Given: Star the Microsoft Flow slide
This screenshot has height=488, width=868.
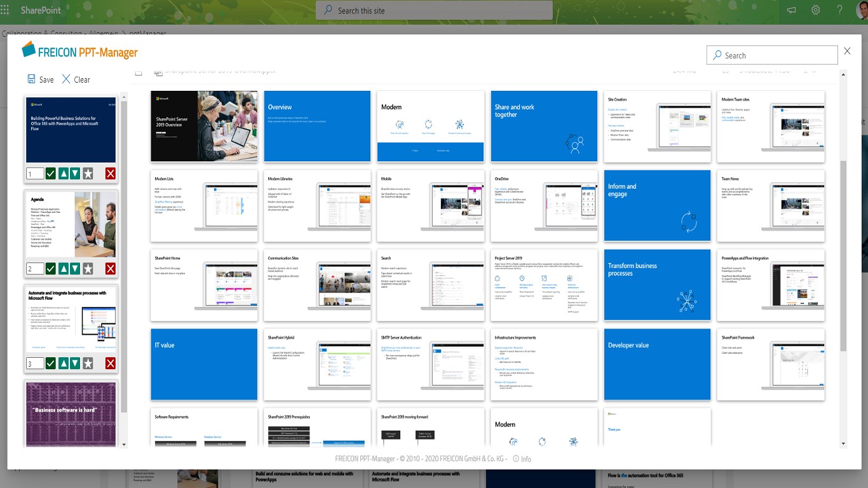Looking at the screenshot, I should click(88, 363).
